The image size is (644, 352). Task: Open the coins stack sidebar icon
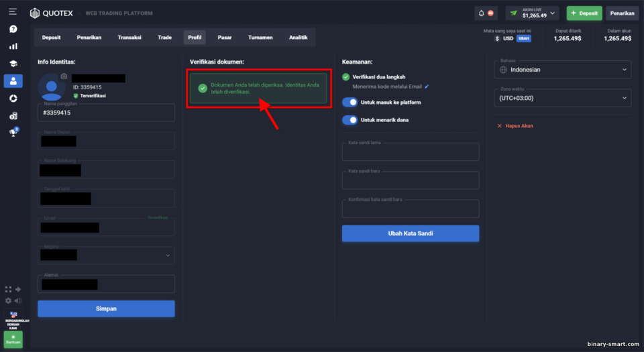tap(13, 116)
